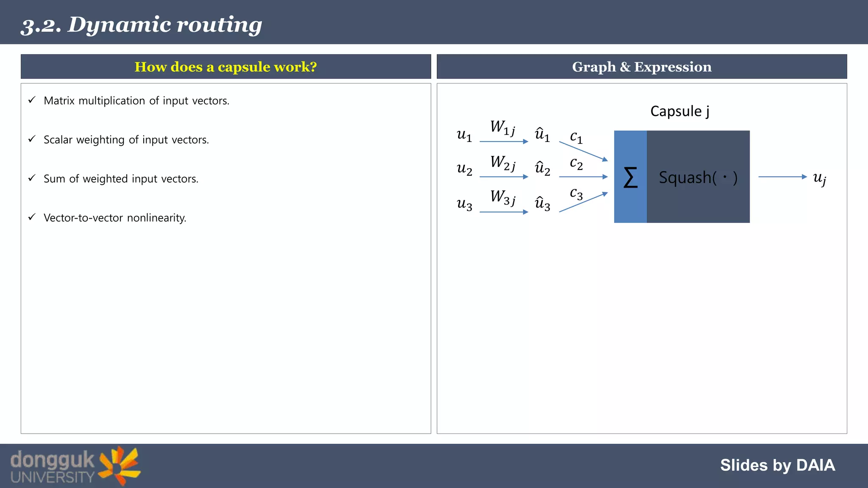The image size is (868, 488).
Task: Click the checkmark beside Sum of weighted bullet
Action: pyautogui.click(x=32, y=178)
